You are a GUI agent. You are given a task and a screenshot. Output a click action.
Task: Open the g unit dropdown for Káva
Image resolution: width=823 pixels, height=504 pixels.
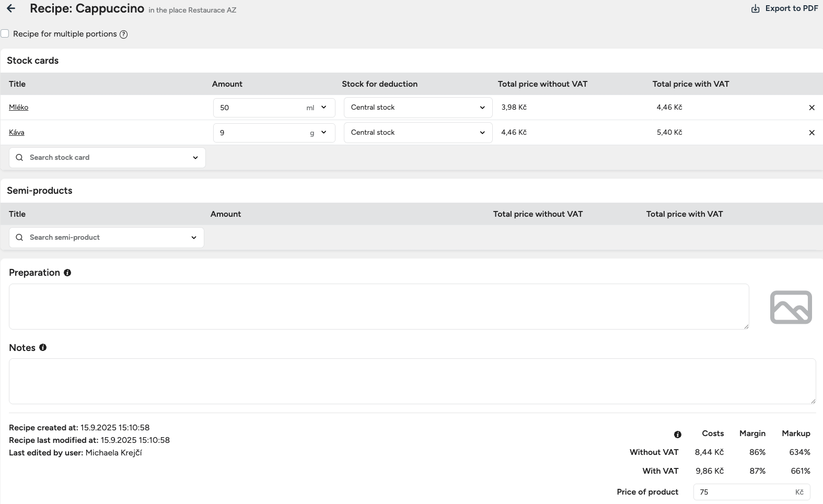(x=318, y=133)
